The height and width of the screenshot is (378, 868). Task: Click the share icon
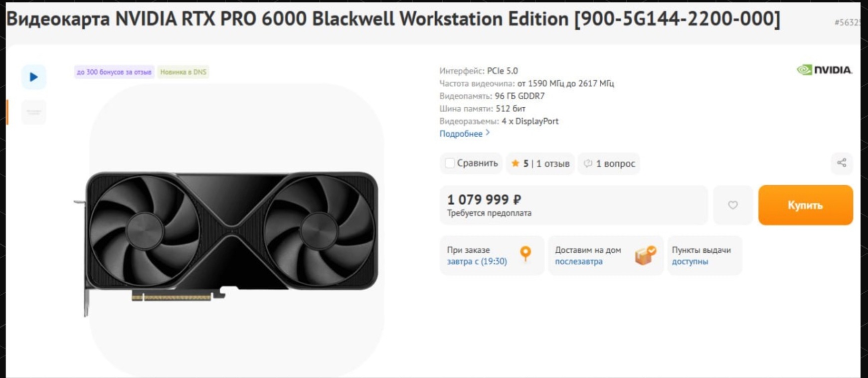[x=842, y=163]
